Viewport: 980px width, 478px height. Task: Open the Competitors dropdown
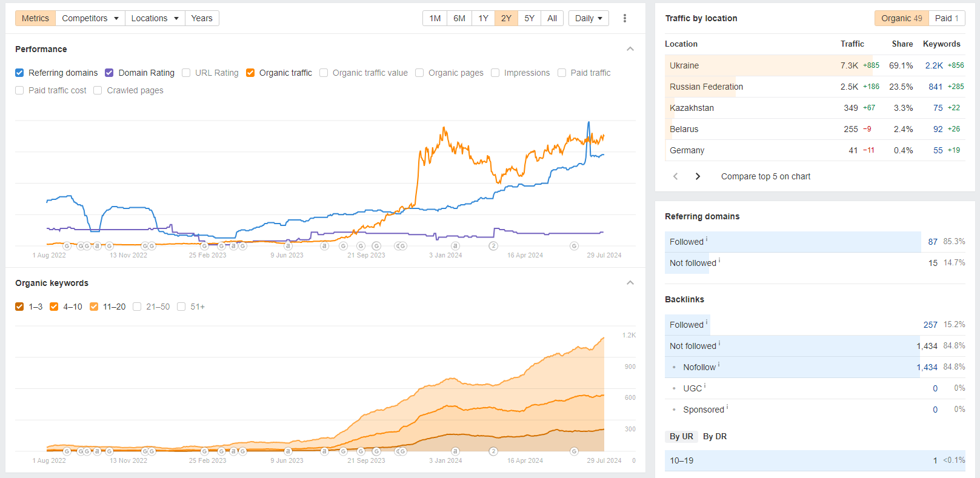pyautogui.click(x=90, y=18)
